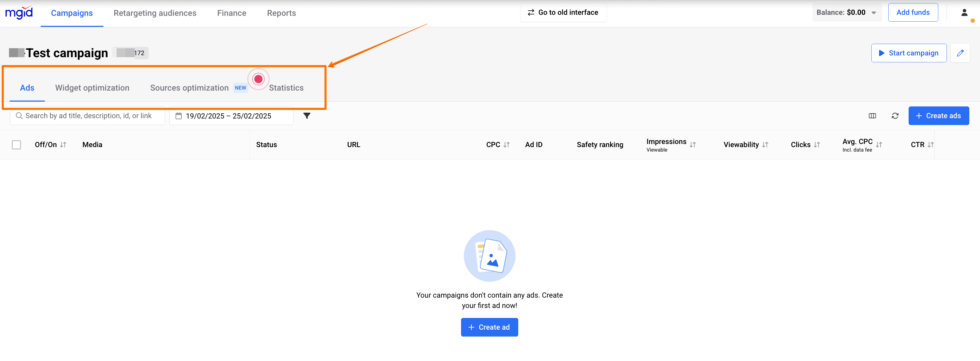Sort by Clicks column arrows

(x=817, y=145)
